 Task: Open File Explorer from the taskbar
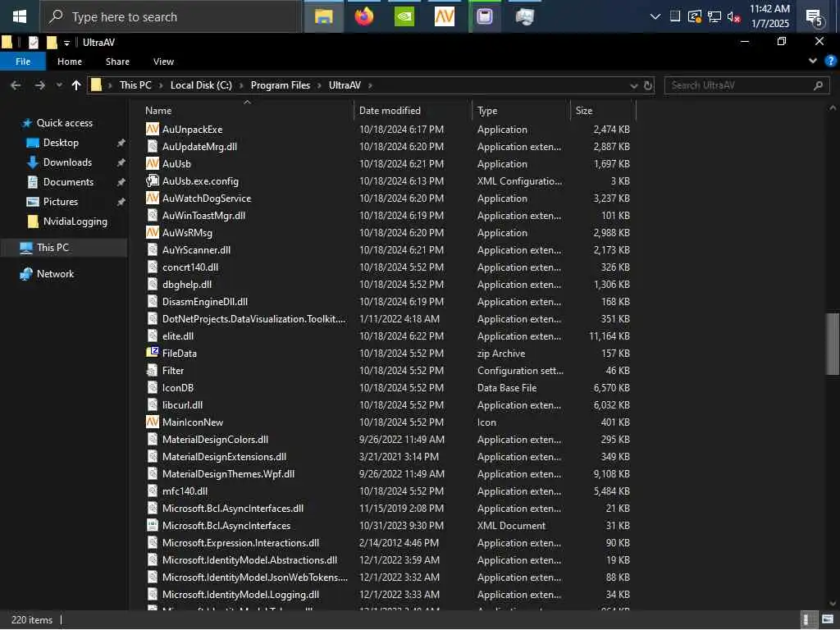[323, 16]
